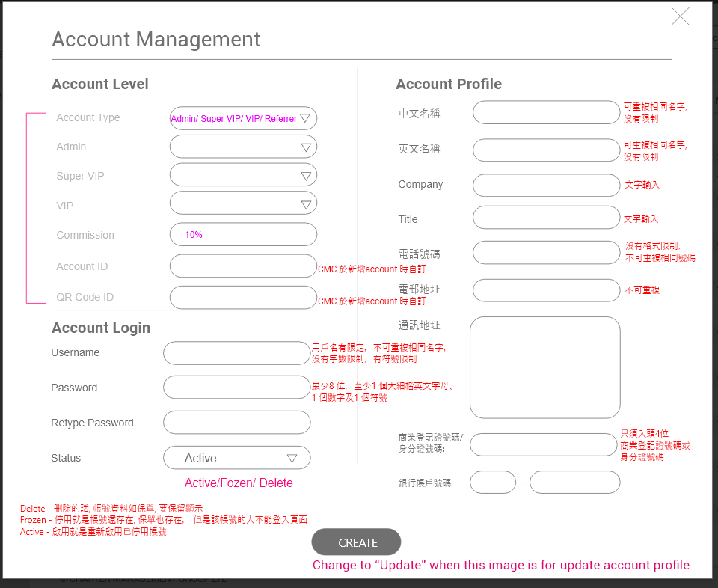Click the Retype Password label text
This screenshot has height=588, width=718.
click(92, 423)
